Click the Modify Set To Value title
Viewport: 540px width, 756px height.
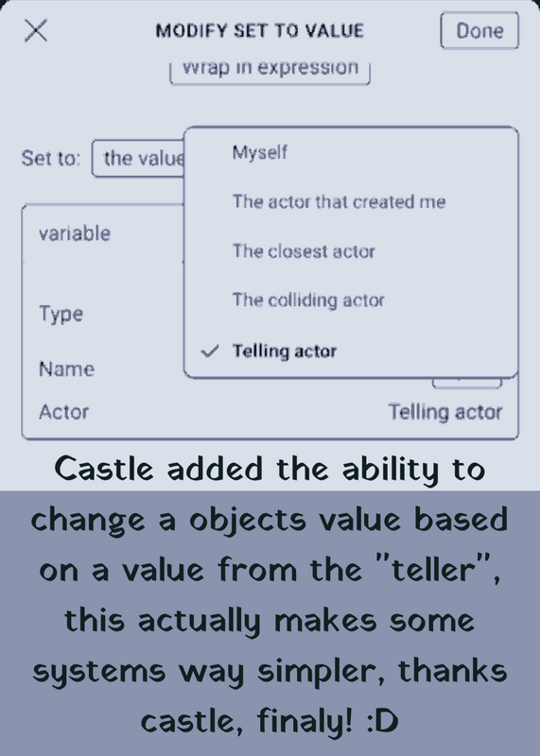click(x=260, y=31)
